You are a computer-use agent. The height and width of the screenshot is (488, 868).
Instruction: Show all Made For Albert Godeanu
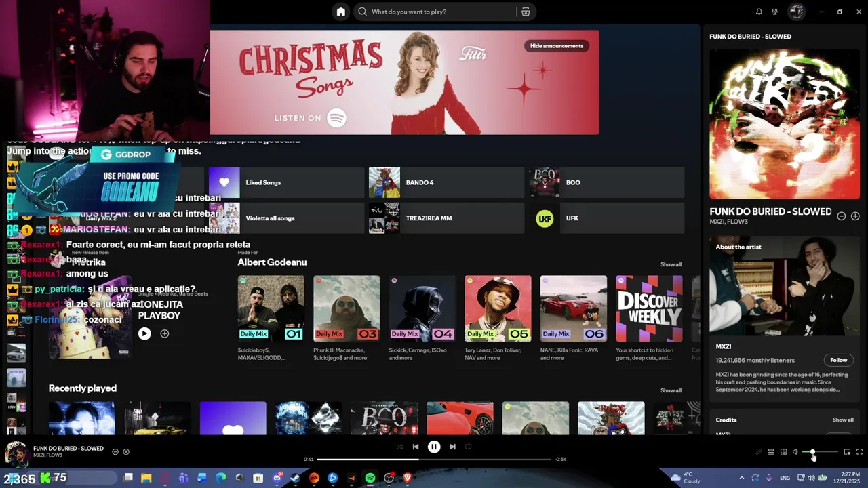[671, 264]
